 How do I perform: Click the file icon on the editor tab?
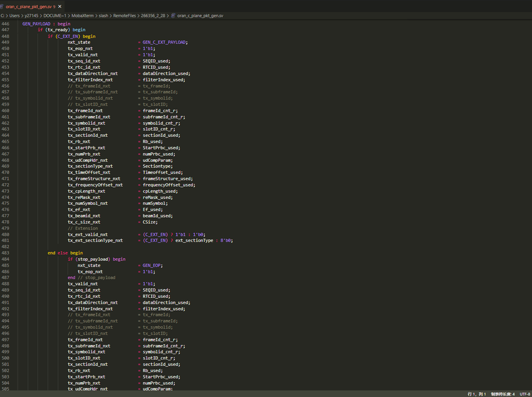click(3, 6)
